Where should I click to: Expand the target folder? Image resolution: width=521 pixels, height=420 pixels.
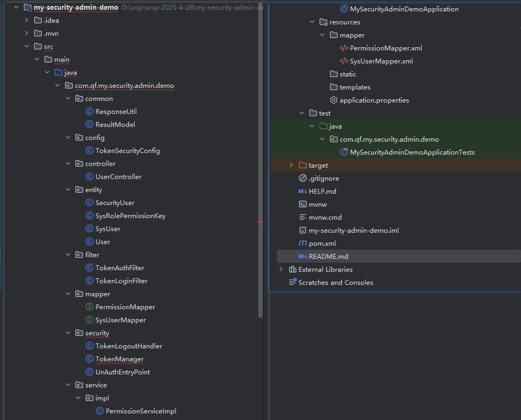[291, 165]
